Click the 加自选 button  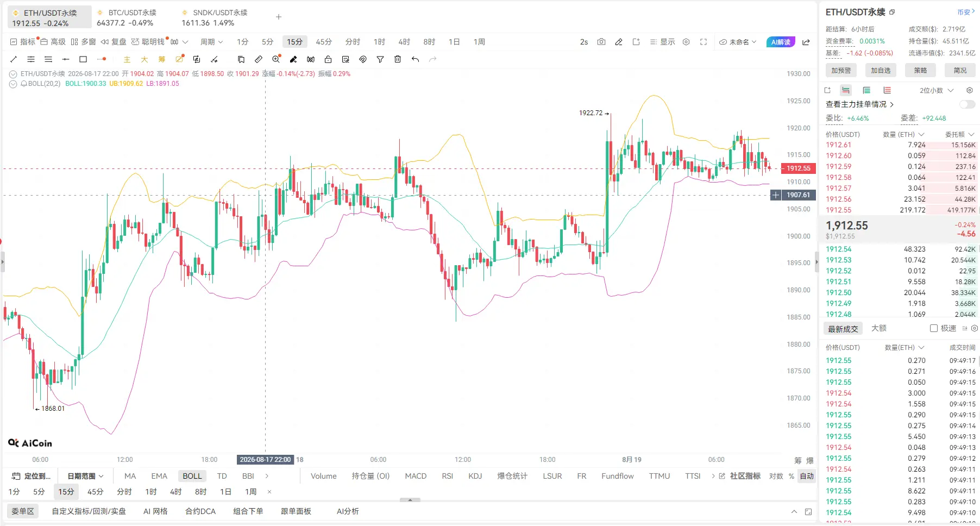pos(881,70)
